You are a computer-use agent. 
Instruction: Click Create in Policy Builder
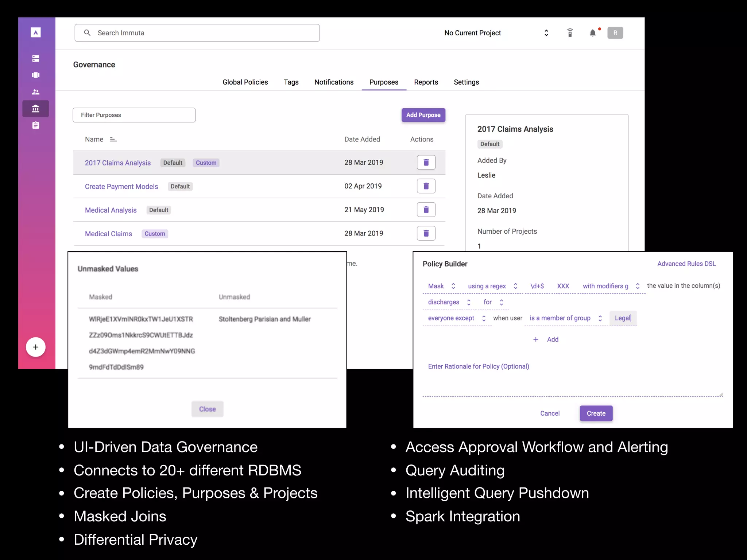click(596, 413)
